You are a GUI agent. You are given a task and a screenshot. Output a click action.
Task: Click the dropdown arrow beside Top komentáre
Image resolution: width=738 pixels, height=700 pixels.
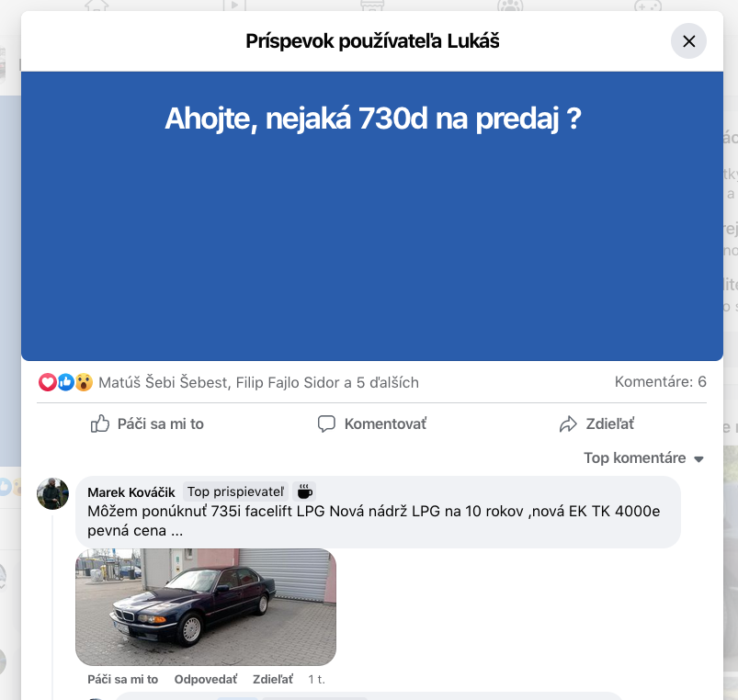[698, 459]
